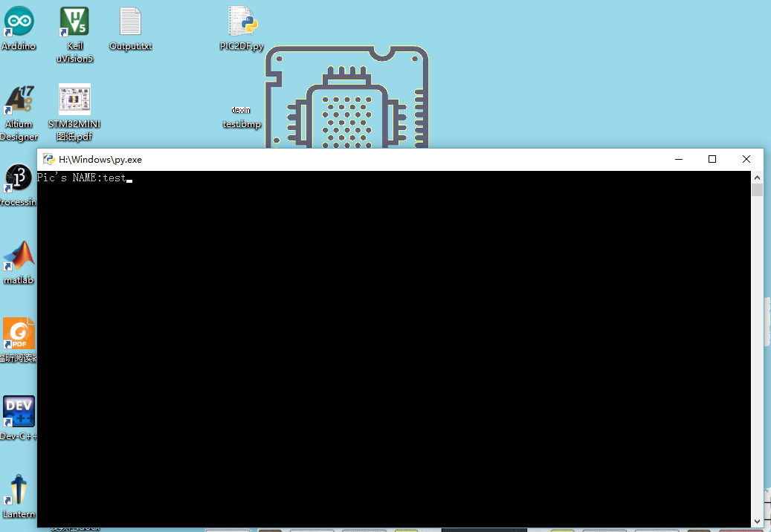Click the console vertical scroll thumb
This screenshot has height=532, width=771.
point(757,189)
